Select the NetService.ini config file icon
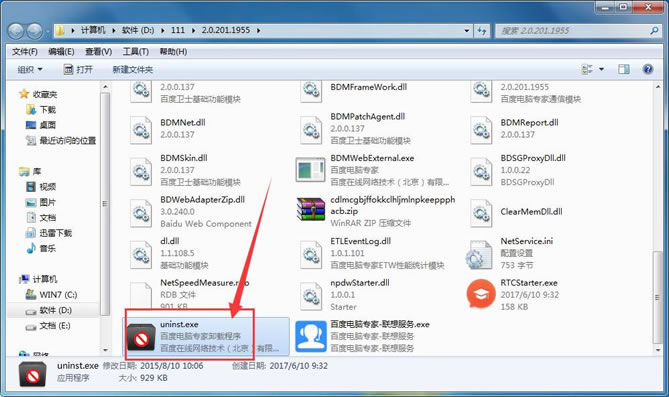 click(480, 254)
